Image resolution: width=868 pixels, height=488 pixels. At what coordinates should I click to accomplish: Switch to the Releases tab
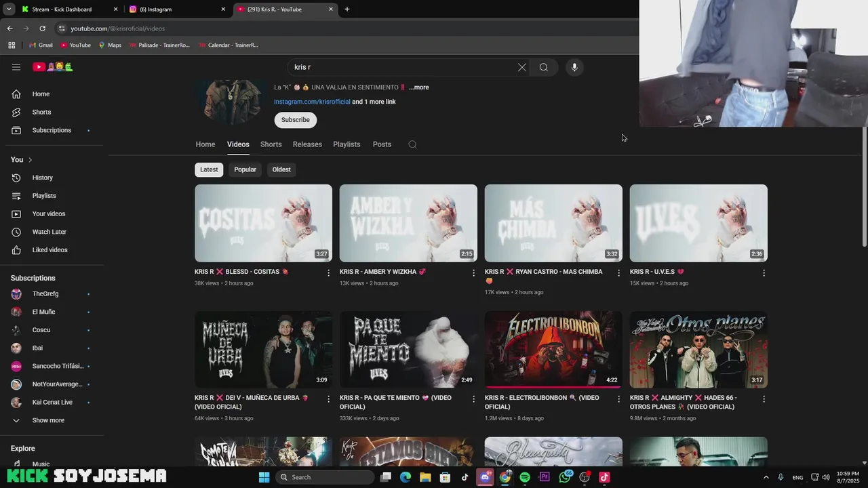(307, 144)
